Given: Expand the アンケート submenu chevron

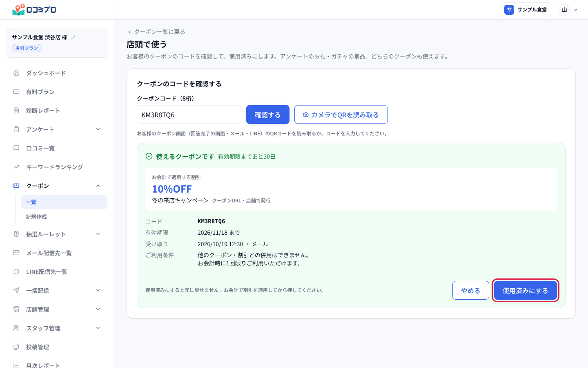Looking at the screenshot, I should pos(98,129).
